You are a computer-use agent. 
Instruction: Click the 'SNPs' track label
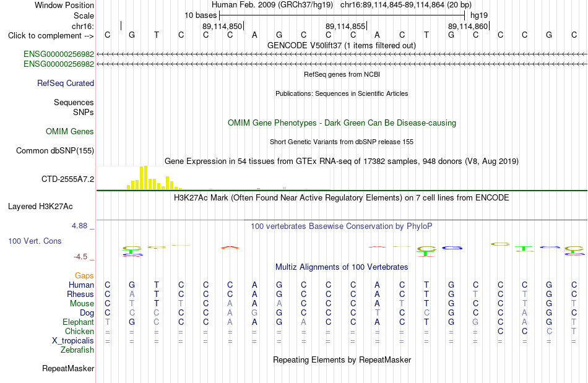pyautogui.click(x=84, y=112)
